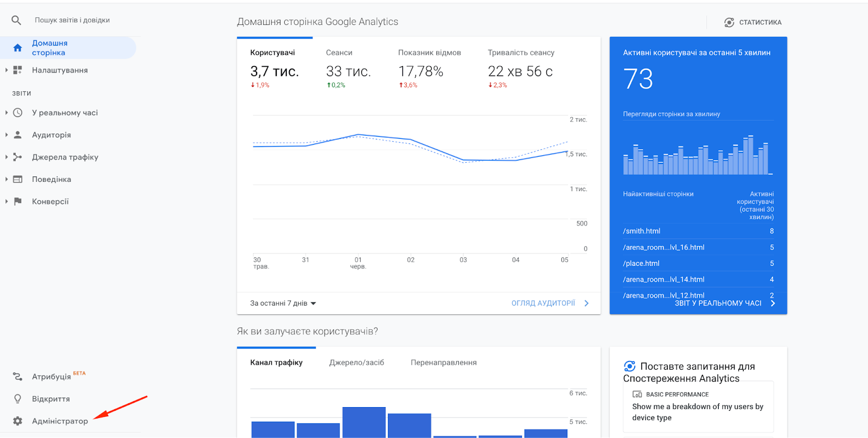The width and height of the screenshot is (868, 438).
Task: Open the Налаштування menu item
Action: (x=60, y=70)
